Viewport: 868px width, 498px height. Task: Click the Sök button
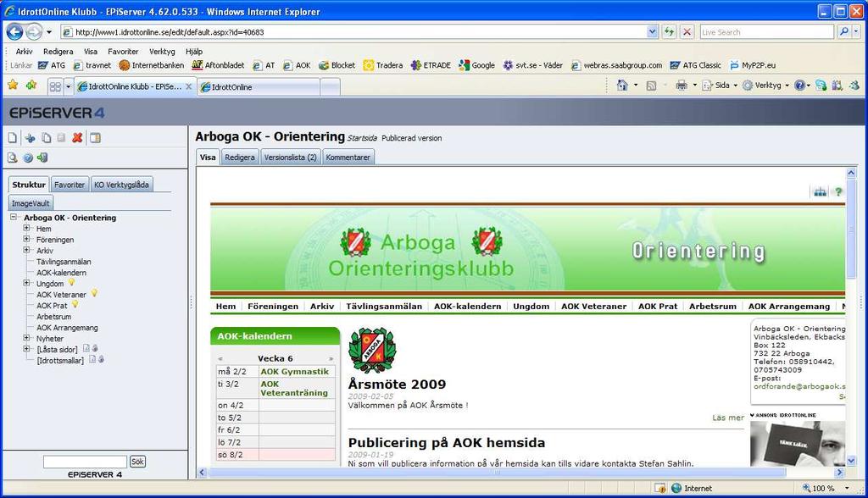[x=137, y=462]
